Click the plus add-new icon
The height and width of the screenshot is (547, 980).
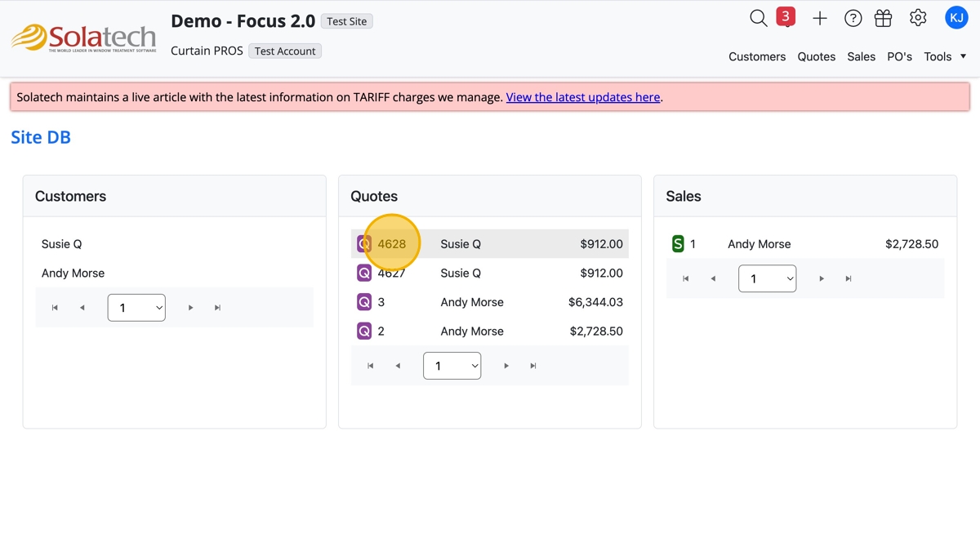coord(820,18)
